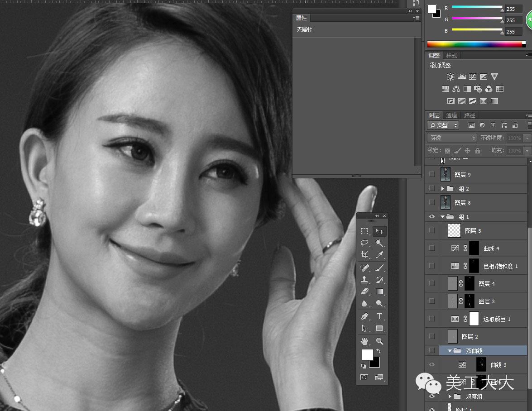The width and height of the screenshot is (532, 411).
Task: Add a Levels adjustment
Action: coord(462,77)
